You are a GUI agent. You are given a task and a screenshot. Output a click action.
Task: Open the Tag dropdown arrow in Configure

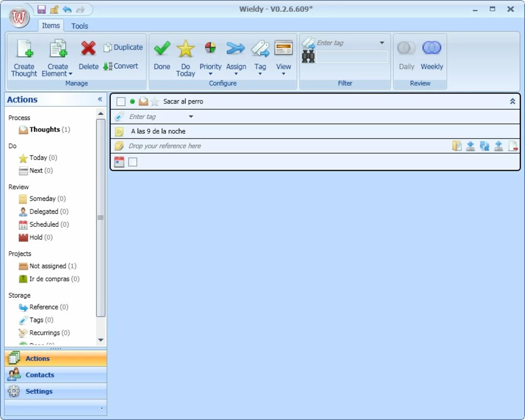(x=260, y=74)
